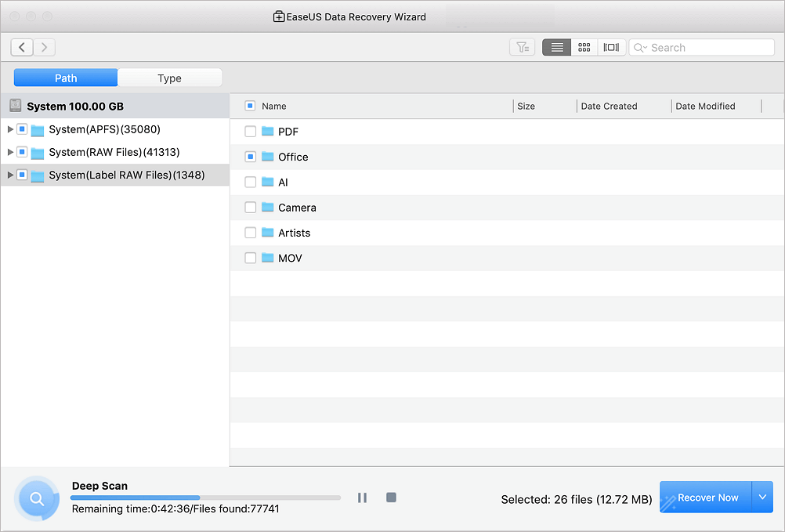Select the Artists folder name
The height and width of the screenshot is (532, 785).
(x=294, y=233)
